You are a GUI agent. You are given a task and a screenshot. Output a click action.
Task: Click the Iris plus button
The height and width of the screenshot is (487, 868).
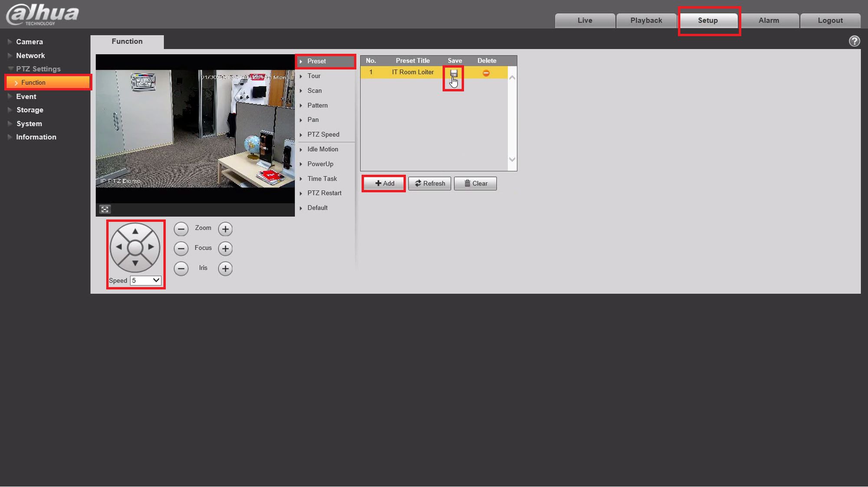tap(225, 268)
